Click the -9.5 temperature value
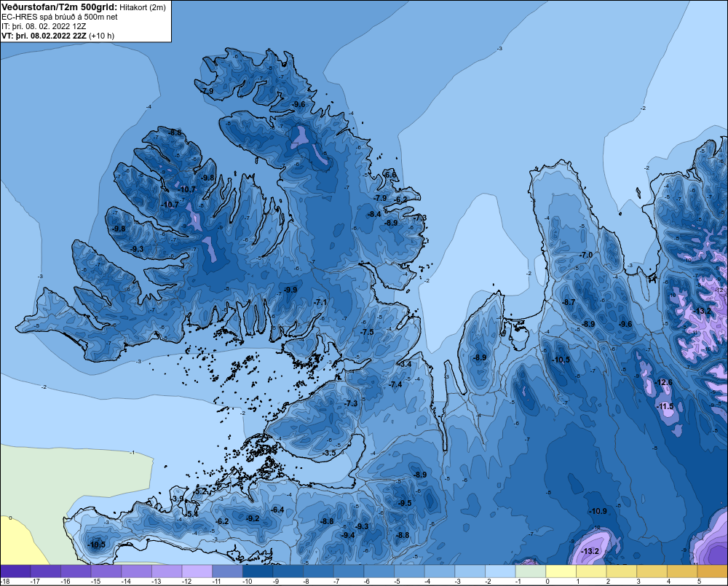 404,503
